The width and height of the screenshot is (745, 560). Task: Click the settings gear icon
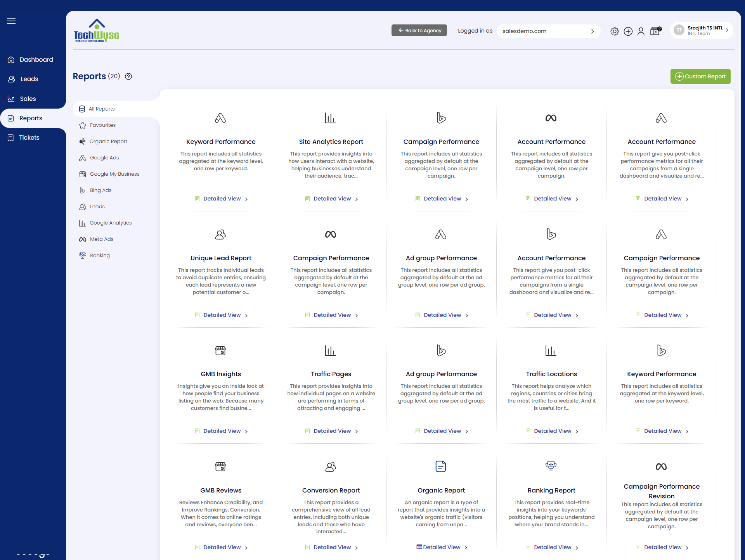[x=615, y=31]
